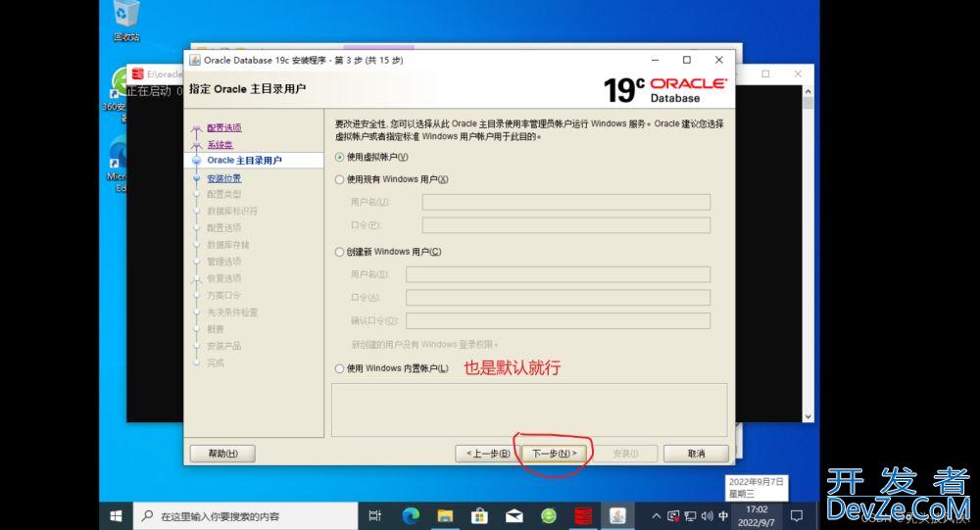The image size is (980, 530).
Task: Open Mail app from the taskbar
Action: click(514, 516)
